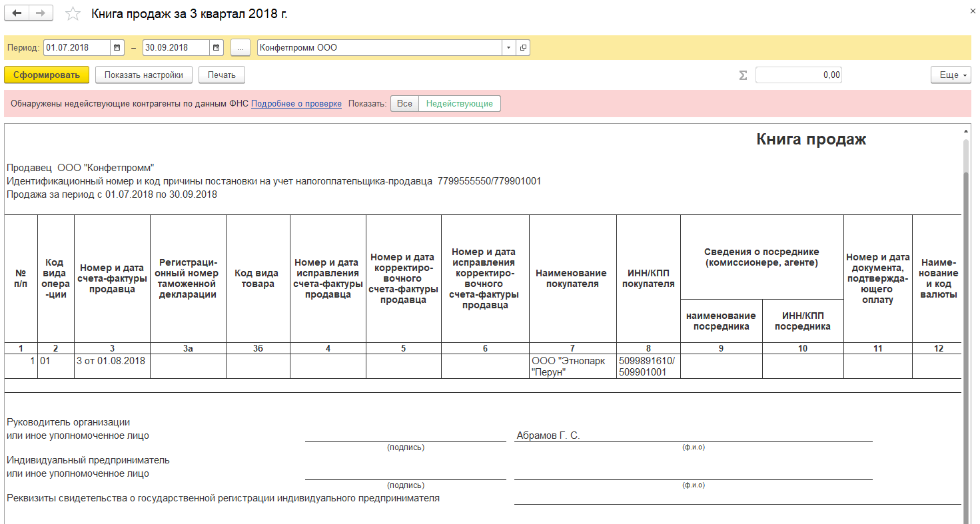Click column number 3а
This screenshot has height=524, width=980.
[189, 348]
